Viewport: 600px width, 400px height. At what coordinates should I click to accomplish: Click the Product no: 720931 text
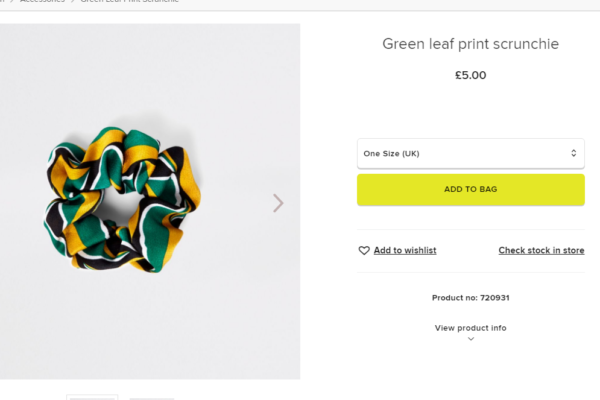click(470, 298)
